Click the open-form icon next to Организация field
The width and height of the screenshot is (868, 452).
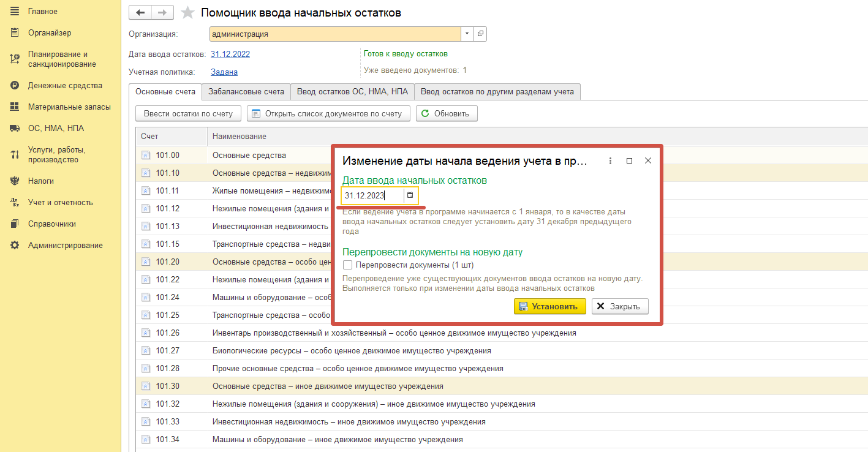480,34
